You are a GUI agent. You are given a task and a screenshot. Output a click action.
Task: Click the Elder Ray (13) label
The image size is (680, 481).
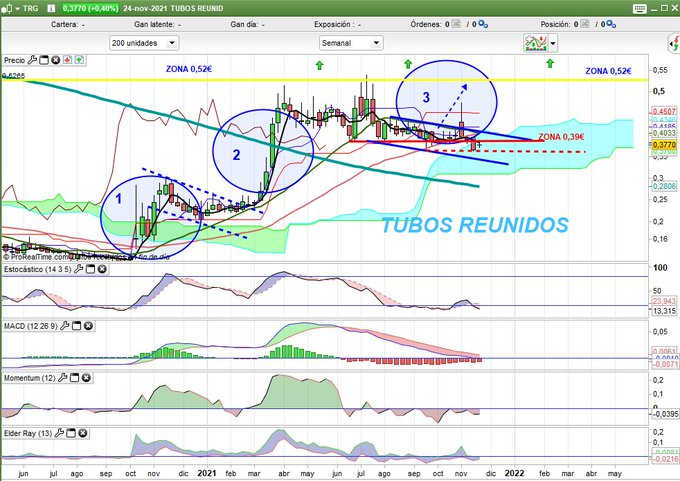[x=28, y=433]
